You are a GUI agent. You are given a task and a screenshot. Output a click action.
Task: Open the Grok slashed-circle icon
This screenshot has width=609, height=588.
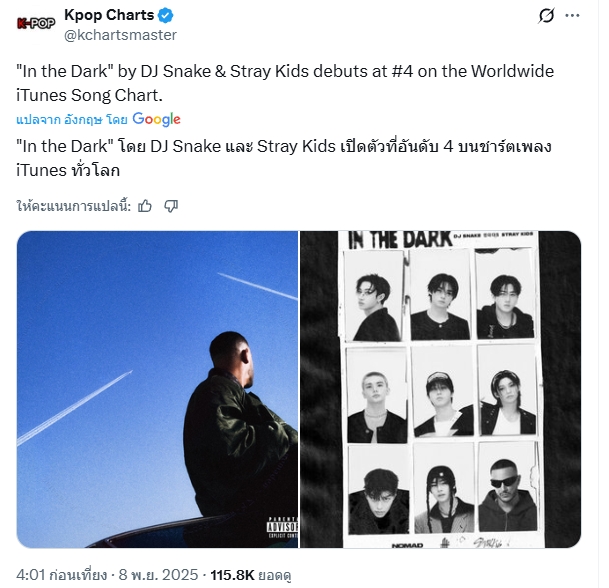pyautogui.click(x=546, y=16)
